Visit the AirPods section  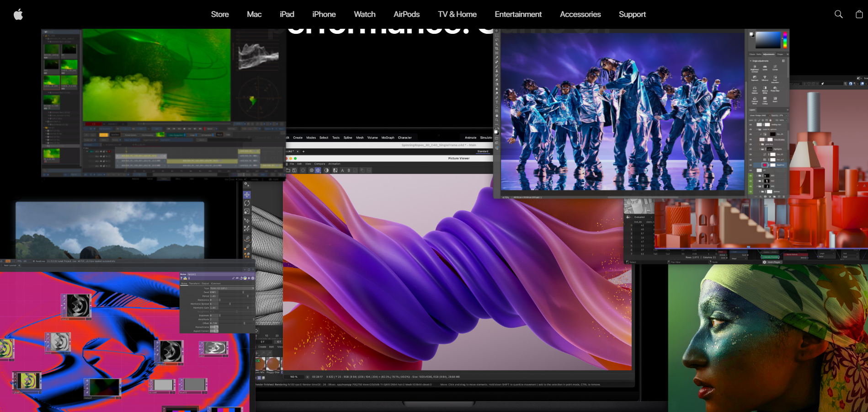tap(407, 14)
